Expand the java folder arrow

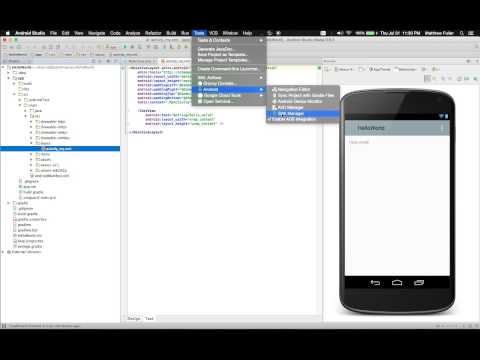pyautogui.click(x=26, y=111)
